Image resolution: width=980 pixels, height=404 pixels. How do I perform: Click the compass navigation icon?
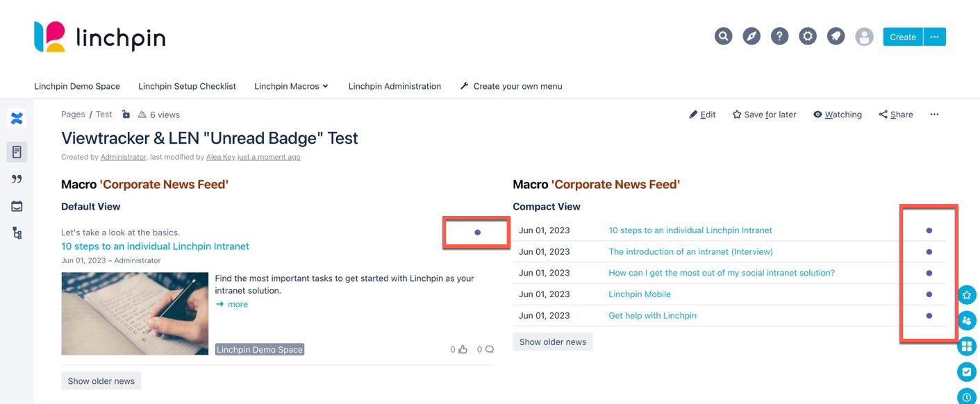pyautogui.click(x=751, y=36)
